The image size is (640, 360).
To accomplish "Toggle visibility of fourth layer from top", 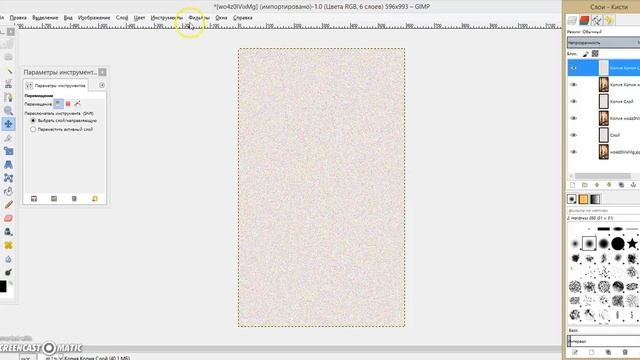I will point(574,118).
